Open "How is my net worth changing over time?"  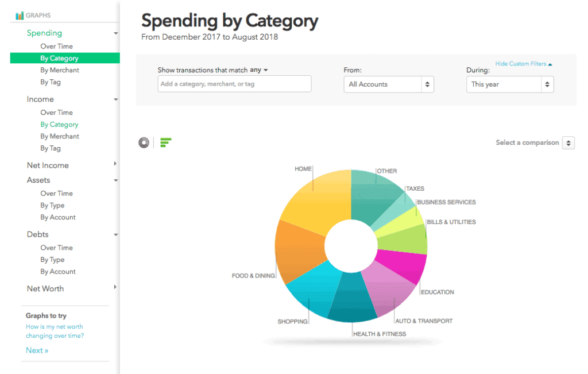(54, 330)
